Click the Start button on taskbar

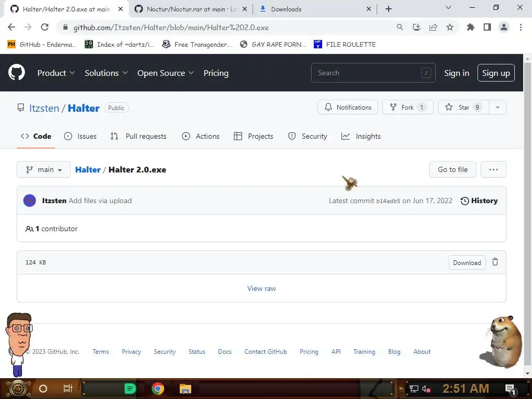coord(18,389)
